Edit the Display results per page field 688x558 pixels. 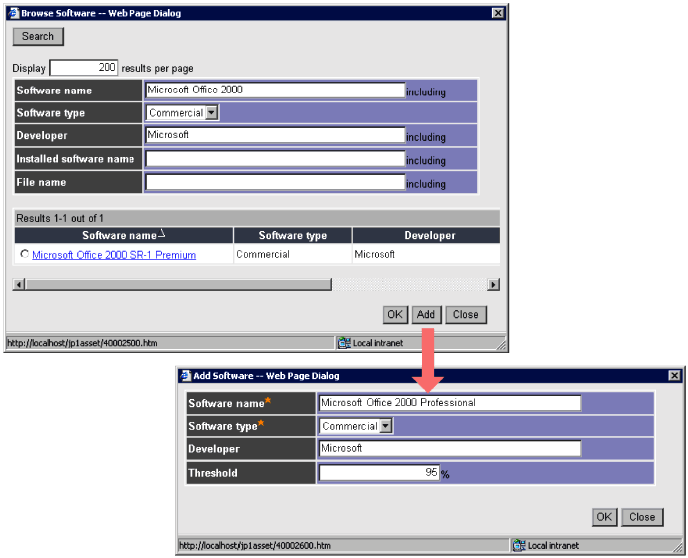coord(84,68)
